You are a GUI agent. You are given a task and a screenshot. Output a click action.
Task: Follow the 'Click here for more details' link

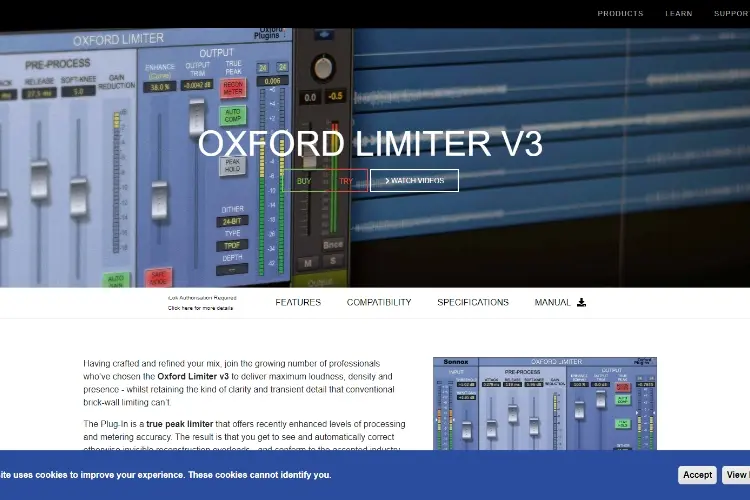coord(200,308)
